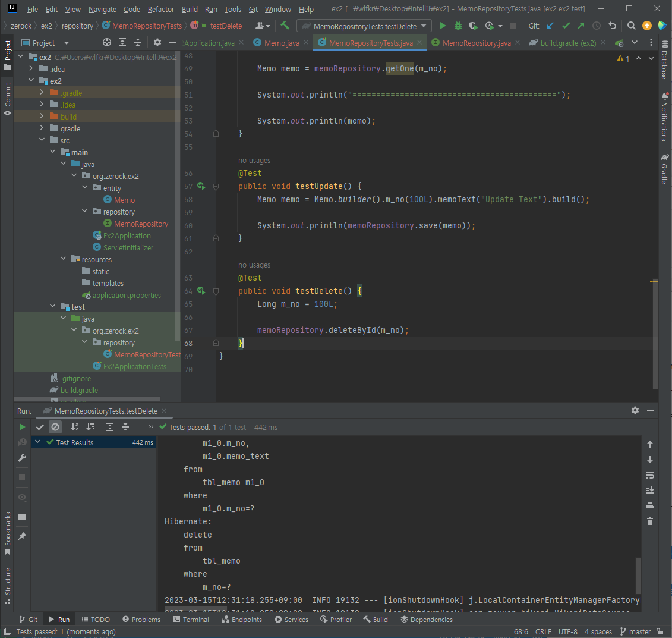Click master branch in status bar
This screenshot has width=672, height=638.
click(636, 631)
